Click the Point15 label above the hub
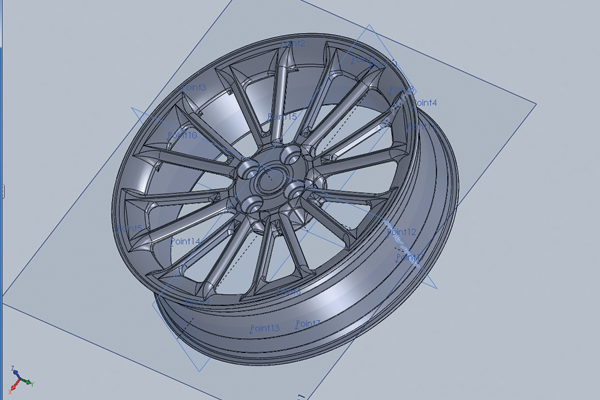This screenshot has height=400, width=600. click(x=283, y=117)
